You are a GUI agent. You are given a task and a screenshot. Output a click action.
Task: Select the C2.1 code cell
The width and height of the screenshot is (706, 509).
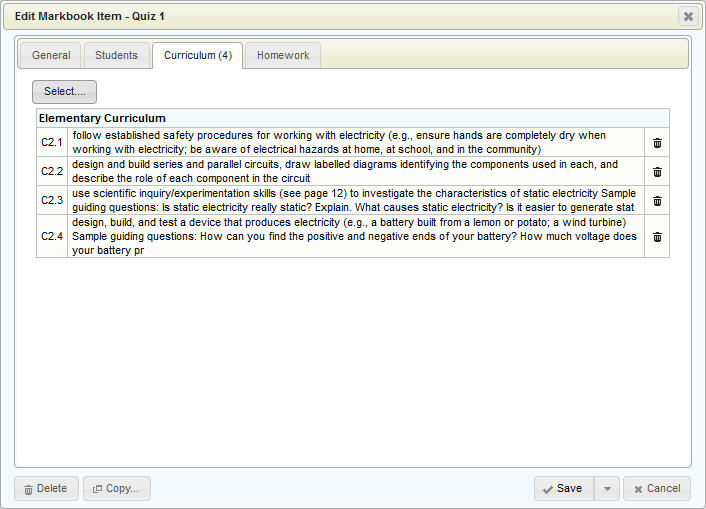click(x=52, y=142)
